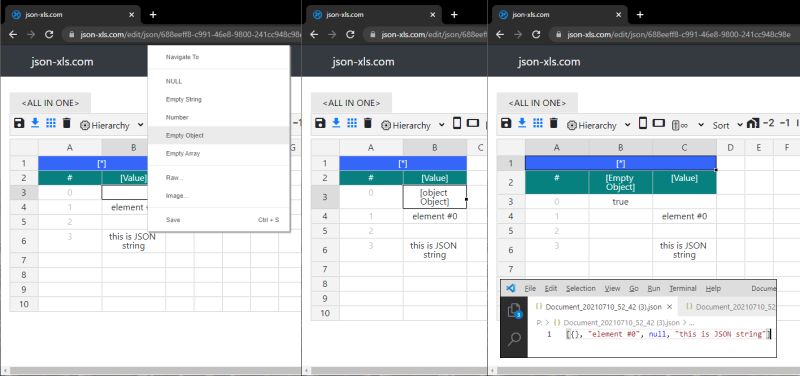Click the home level icon in right window
The height and width of the screenshot is (376, 800).
[x=753, y=123]
